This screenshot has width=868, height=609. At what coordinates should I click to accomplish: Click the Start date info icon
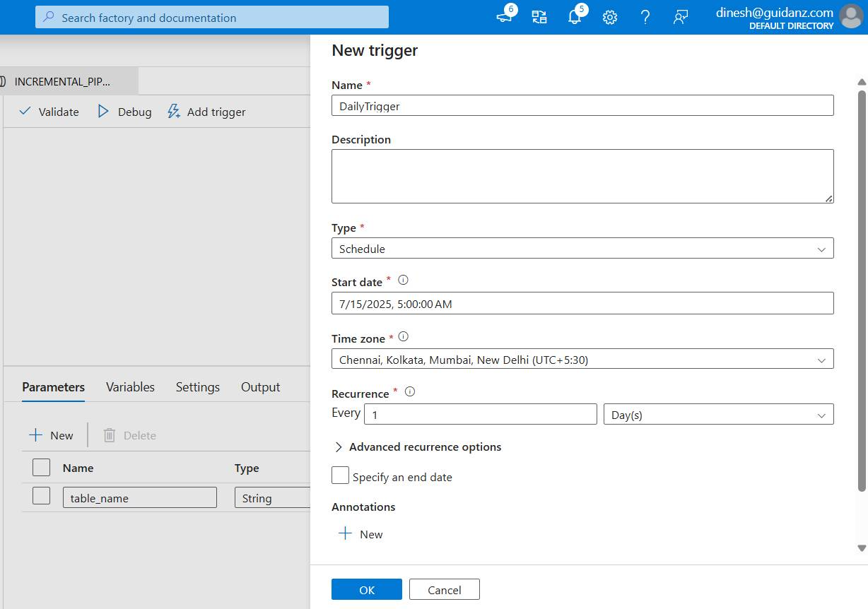(403, 280)
